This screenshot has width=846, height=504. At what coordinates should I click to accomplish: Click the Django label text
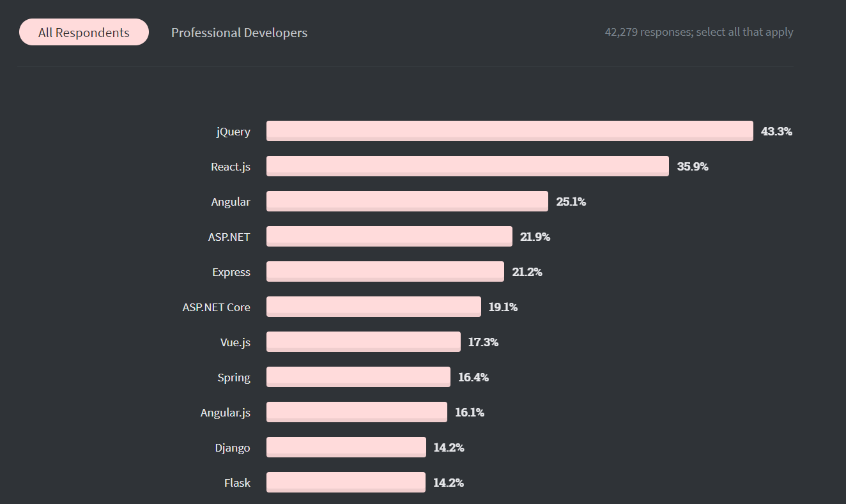[233, 448]
